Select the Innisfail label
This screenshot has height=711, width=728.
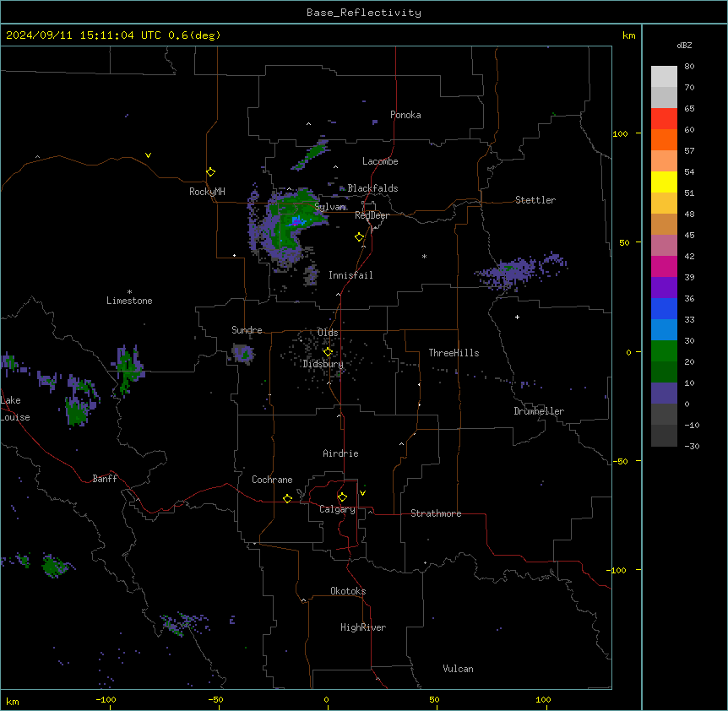point(350,275)
